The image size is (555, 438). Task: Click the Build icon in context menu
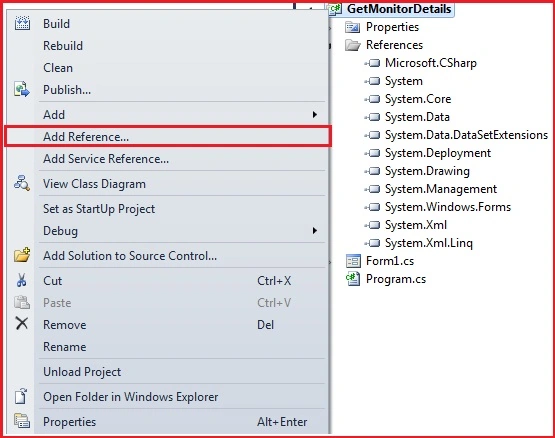click(22, 23)
